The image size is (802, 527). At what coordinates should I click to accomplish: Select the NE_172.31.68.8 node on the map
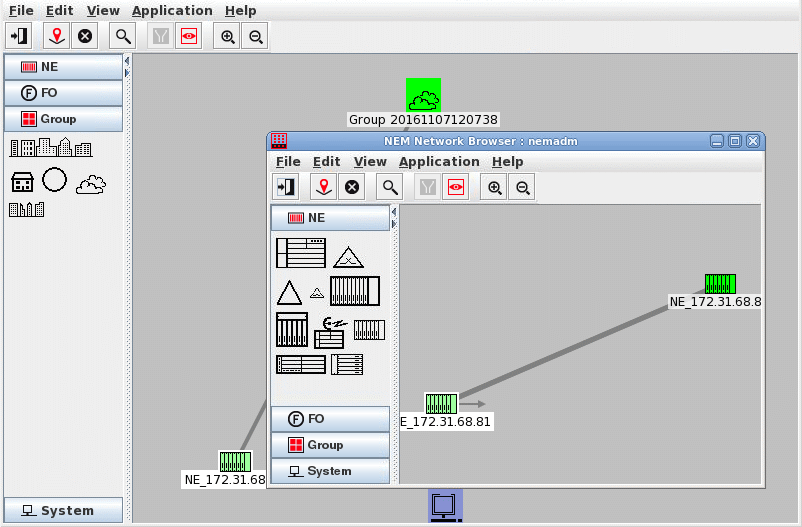719,284
